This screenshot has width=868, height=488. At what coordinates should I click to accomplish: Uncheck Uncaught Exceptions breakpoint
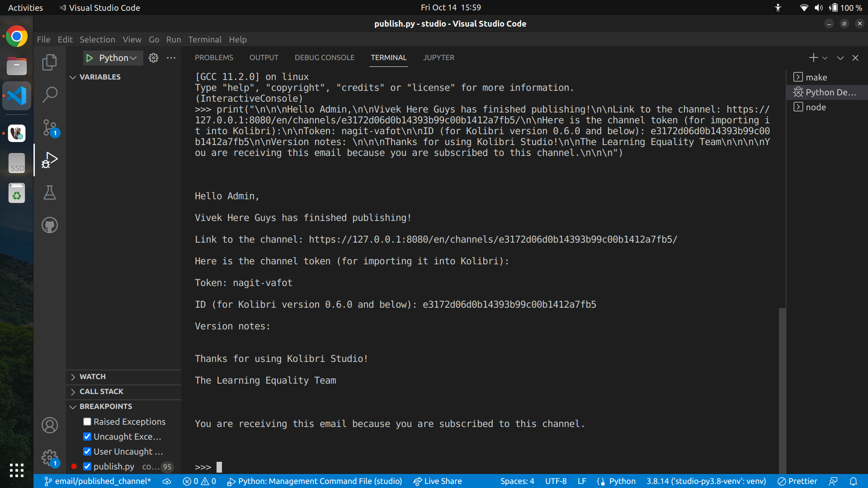click(x=87, y=436)
